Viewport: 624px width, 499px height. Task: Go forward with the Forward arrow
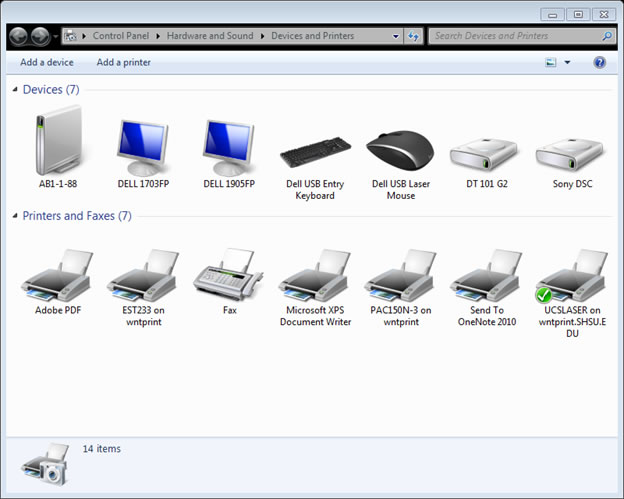pos(40,37)
